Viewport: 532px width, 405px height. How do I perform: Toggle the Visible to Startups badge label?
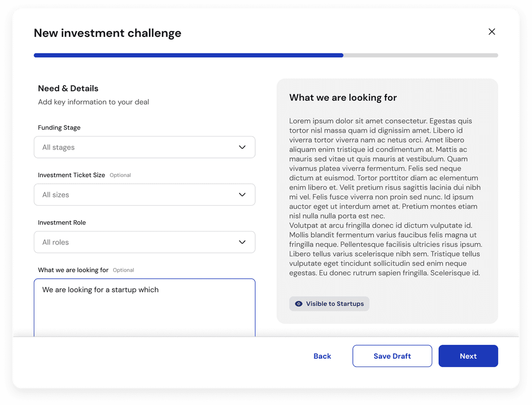335,304
